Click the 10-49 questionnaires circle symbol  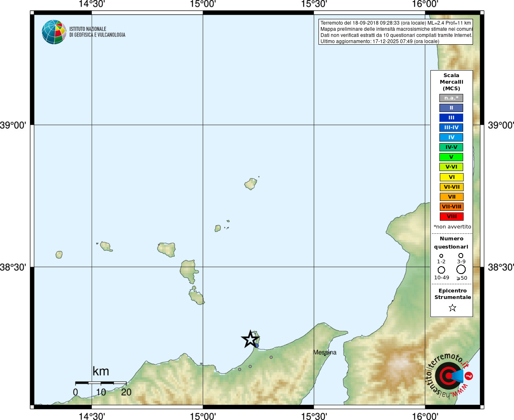pos(441,270)
